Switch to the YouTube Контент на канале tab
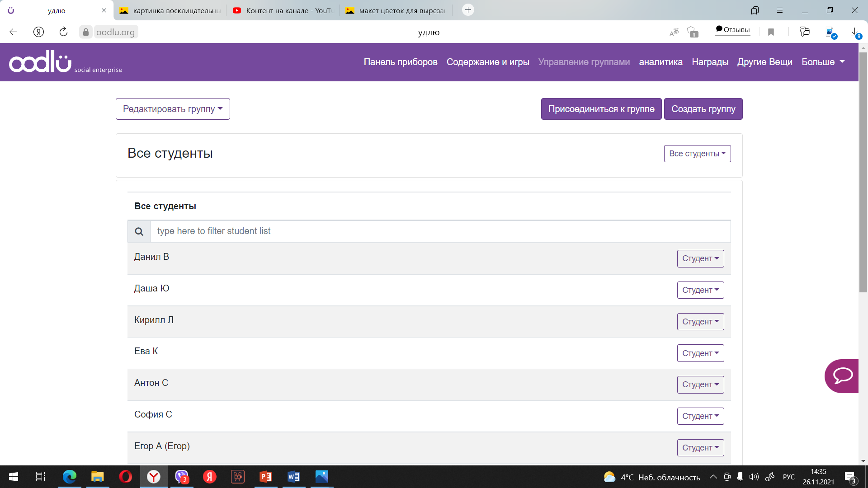868x488 pixels. (x=283, y=10)
